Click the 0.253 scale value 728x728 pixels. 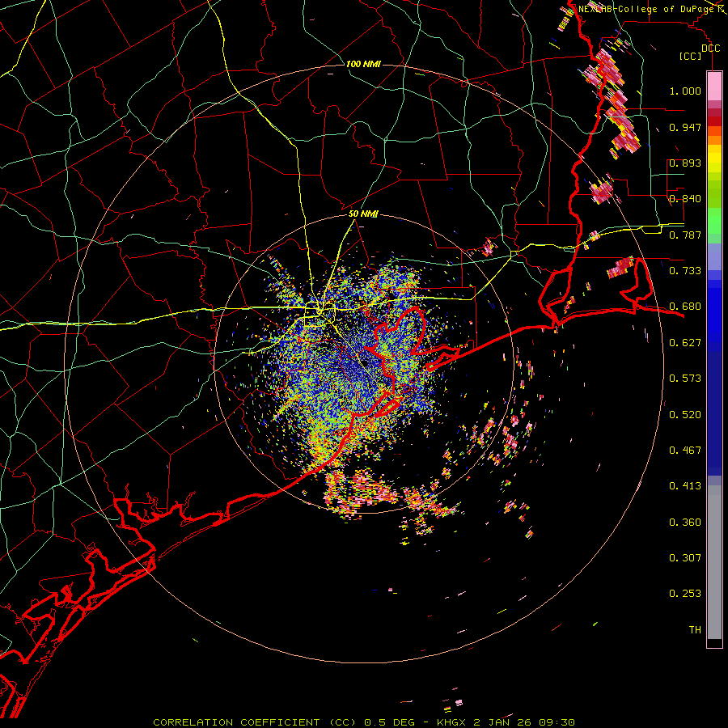point(685,594)
